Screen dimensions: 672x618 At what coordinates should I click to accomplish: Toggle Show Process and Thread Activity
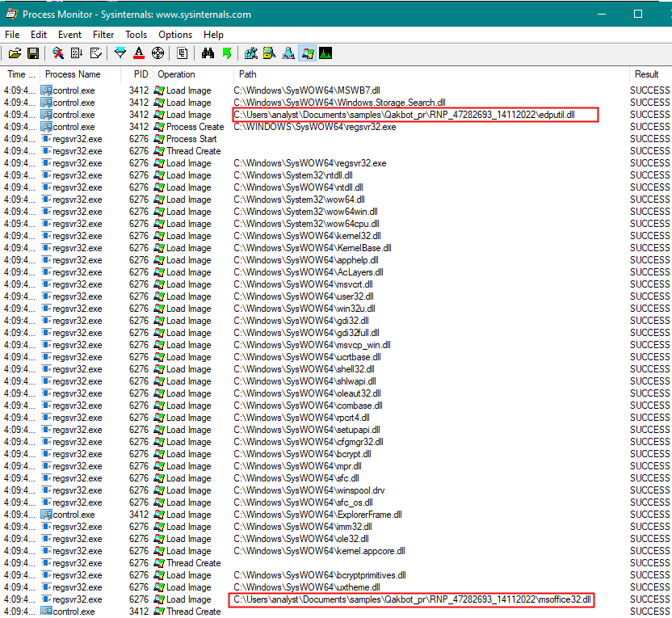307,53
